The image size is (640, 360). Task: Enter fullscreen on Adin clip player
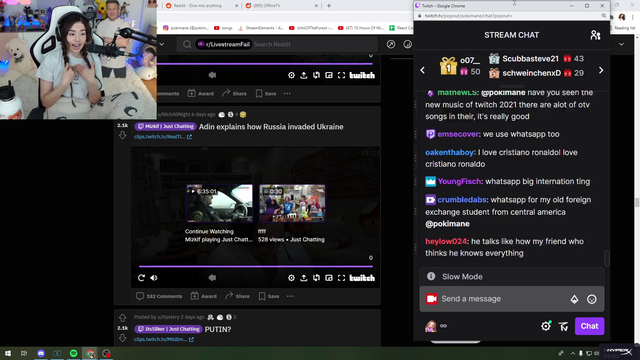point(341,278)
